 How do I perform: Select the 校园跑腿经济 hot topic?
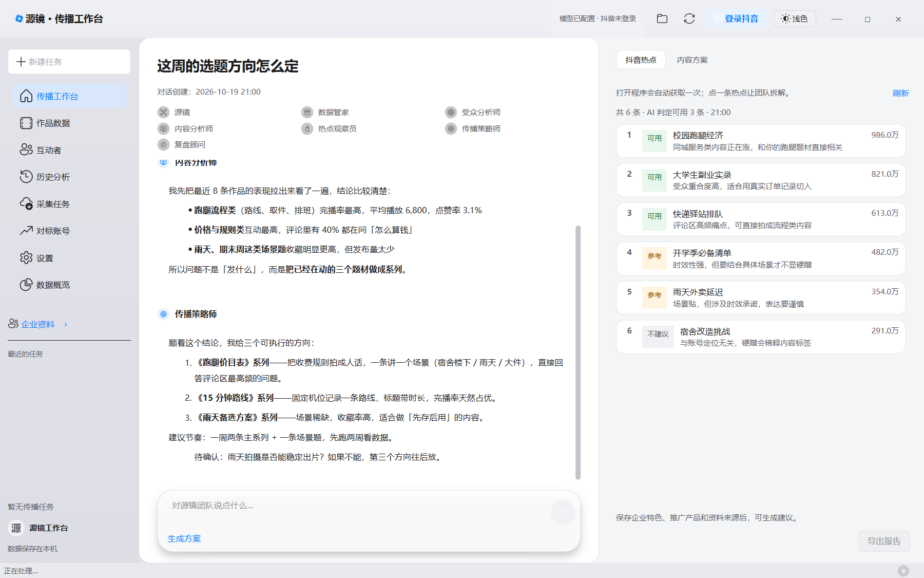tap(761, 141)
